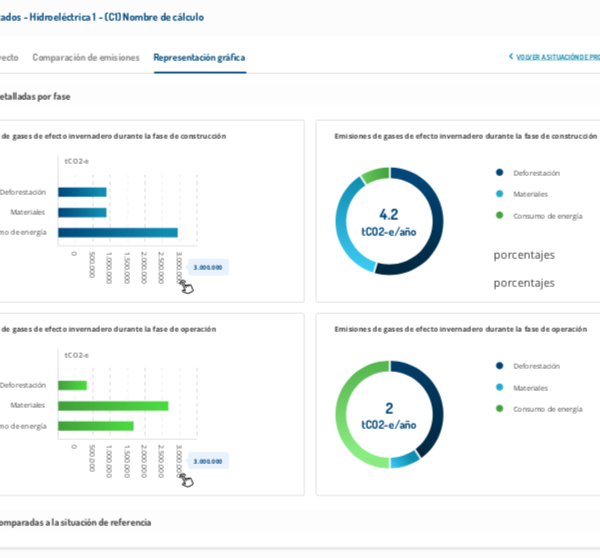Click the green segment of construction donut
This screenshot has height=558, width=600.
coord(375,175)
